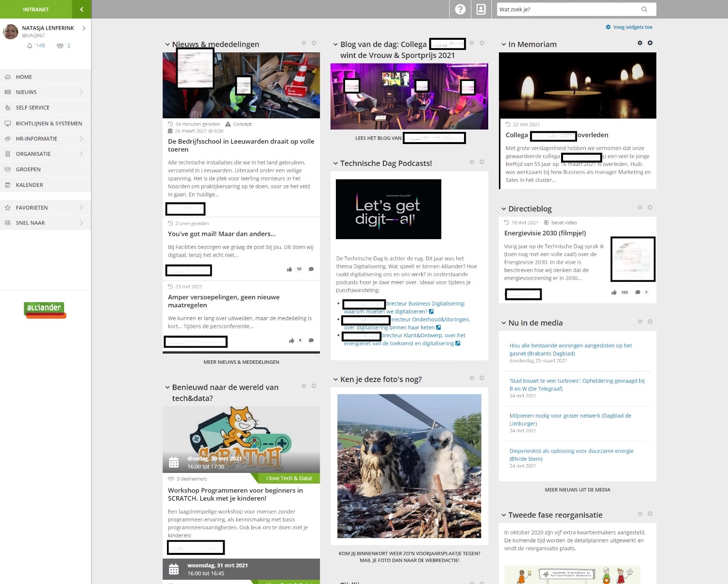Remove the Nieuws & mededelingen widget
728x584 pixels.
(314, 43)
